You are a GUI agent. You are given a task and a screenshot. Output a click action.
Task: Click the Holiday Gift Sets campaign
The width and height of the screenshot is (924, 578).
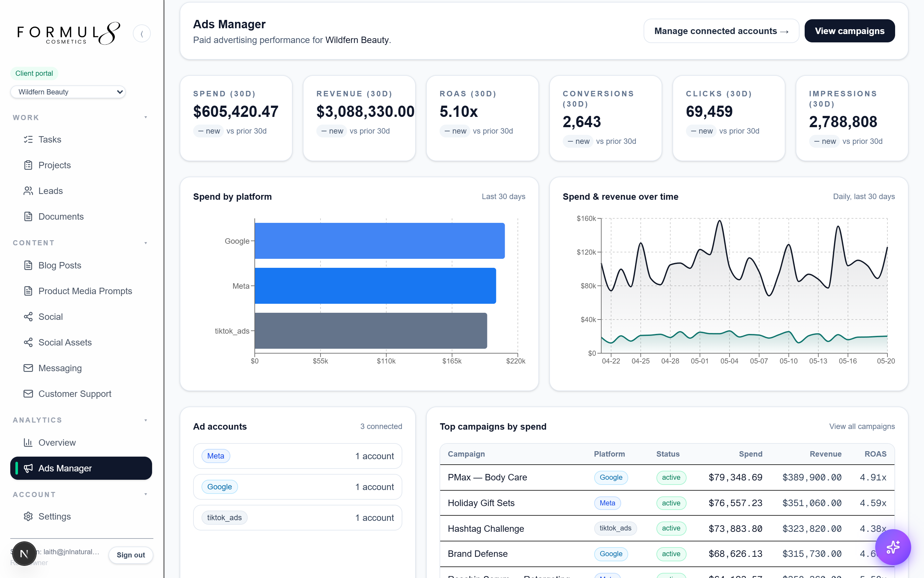coord(481,503)
